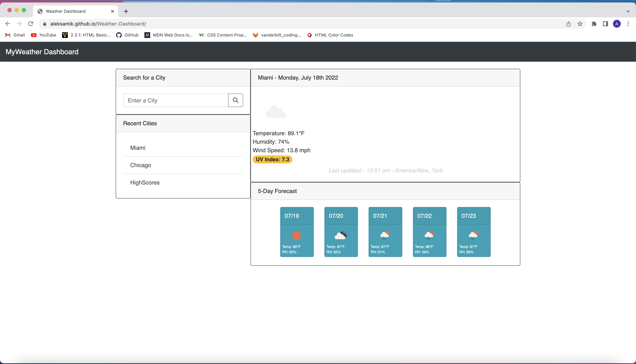The image size is (636, 364).
Task: Click the Enter a City field
Action: pos(176,100)
